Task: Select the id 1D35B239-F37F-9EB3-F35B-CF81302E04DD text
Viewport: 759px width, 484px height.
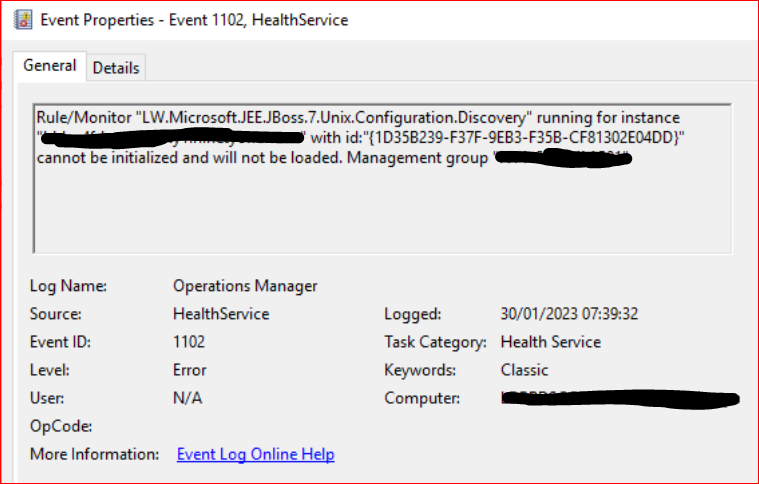Action: (x=524, y=138)
